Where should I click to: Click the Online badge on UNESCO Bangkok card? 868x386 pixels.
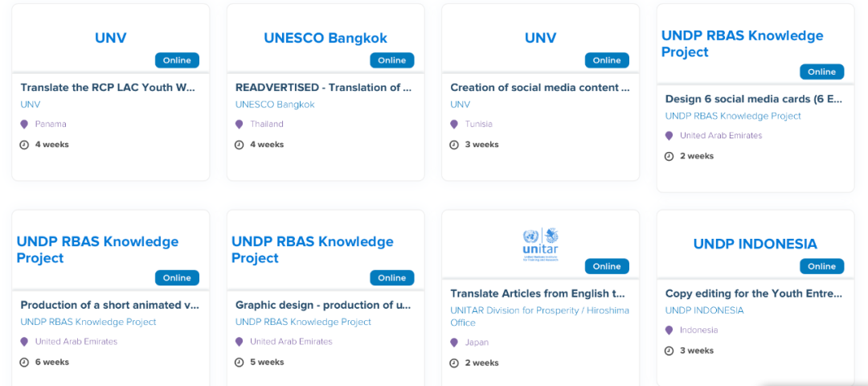(x=392, y=60)
